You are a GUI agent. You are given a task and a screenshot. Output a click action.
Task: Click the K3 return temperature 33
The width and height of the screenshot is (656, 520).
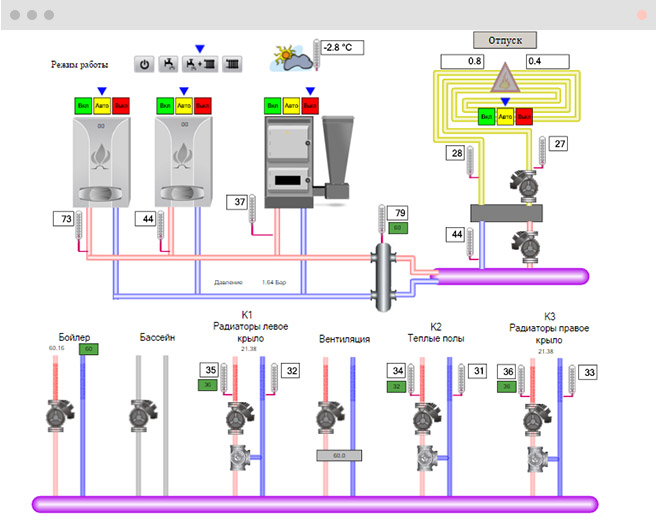[x=588, y=372]
